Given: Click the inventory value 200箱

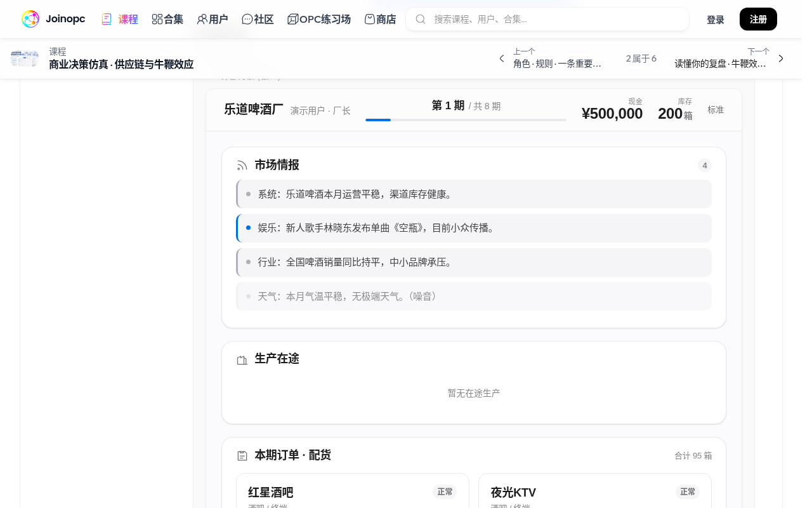Looking at the screenshot, I should (x=675, y=114).
